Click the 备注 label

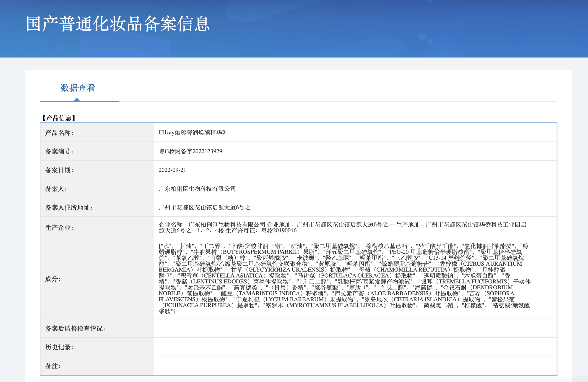point(53,366)
